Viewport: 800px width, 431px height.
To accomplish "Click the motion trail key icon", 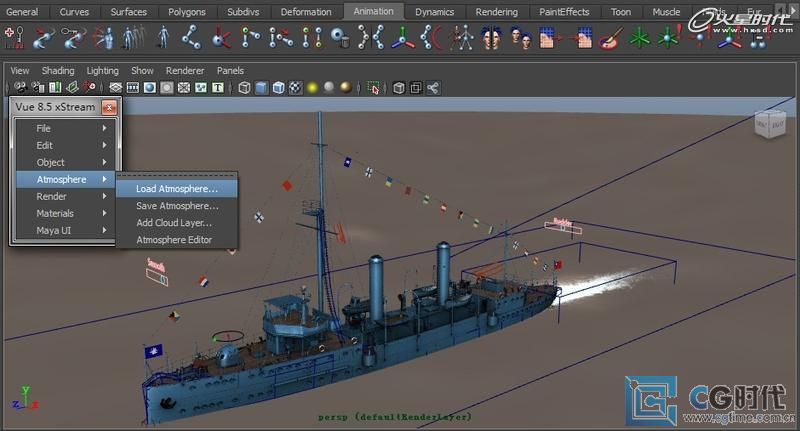I will tap(74, 38).
